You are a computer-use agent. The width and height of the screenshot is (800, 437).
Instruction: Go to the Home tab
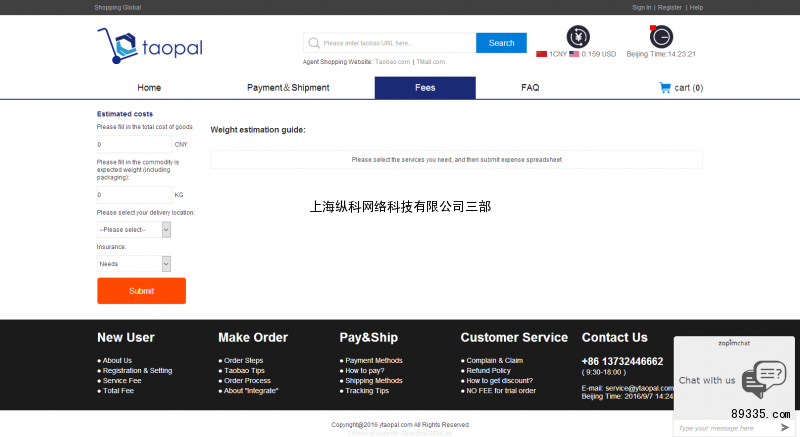click(x=149, y=88)
